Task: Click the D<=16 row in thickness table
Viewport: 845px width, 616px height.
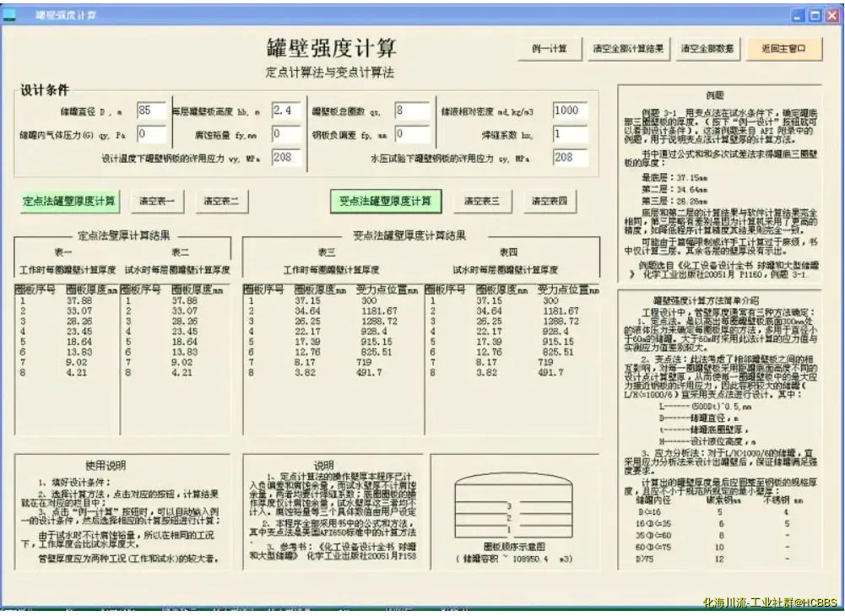Action: (x=713, y=512)
